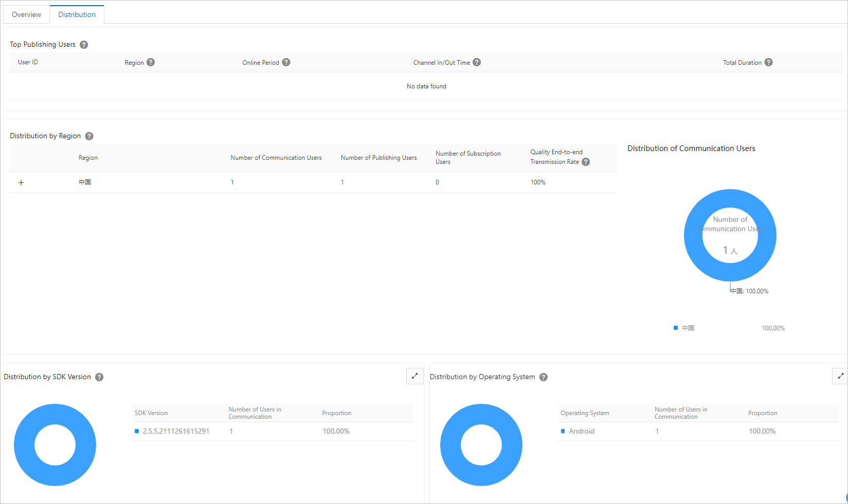
Task: Expand the SDK Version distribution panel fullscreen
Action: pyautogui.click(x=414, y=376)
